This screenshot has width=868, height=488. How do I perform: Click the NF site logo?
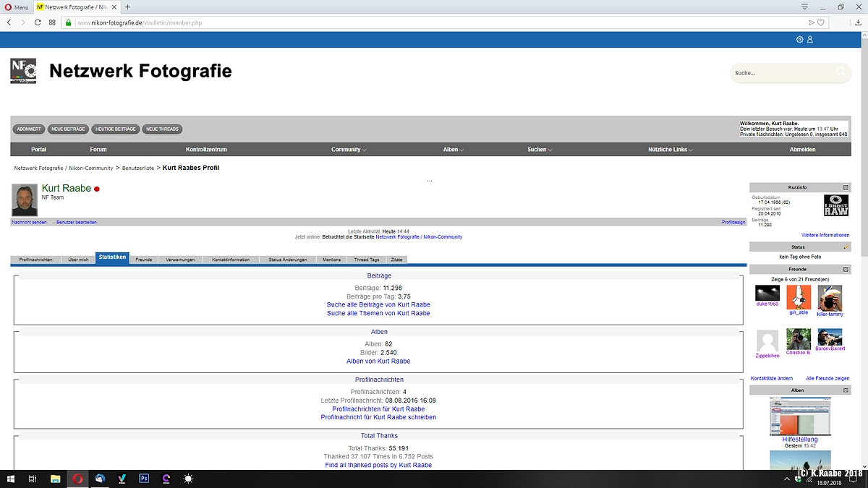click(x=23, y=71)
